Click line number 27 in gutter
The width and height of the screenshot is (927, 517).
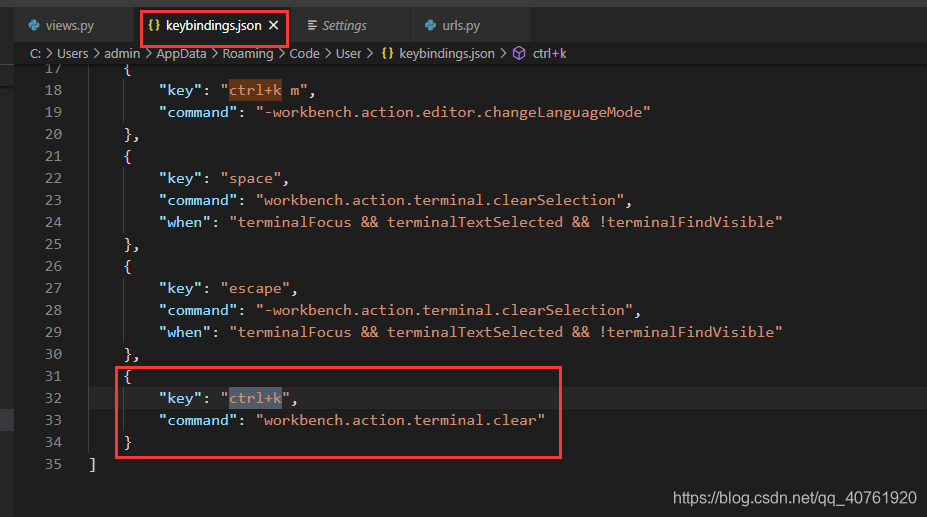pyautogui.click(x=53, y=288)
